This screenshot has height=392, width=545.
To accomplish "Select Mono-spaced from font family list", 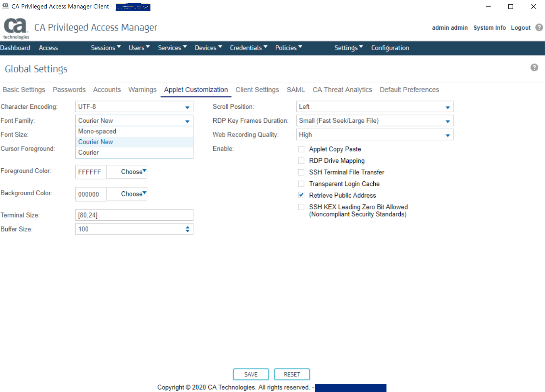I will (x=97, y=132).
